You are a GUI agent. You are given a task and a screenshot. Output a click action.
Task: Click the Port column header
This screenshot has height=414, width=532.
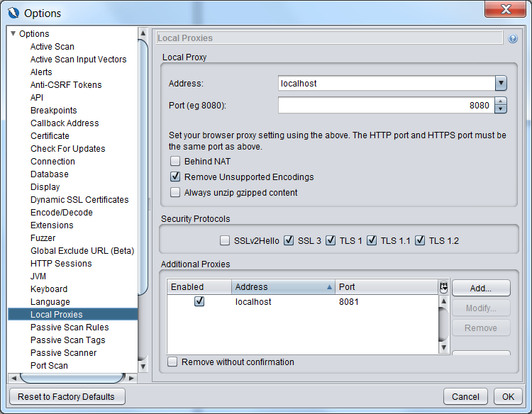[387, 287]
